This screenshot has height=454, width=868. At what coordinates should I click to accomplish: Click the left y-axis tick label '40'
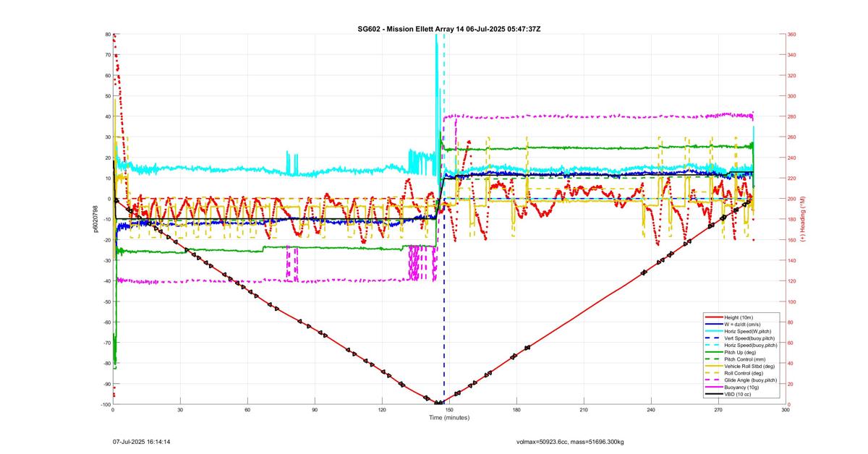click(x=108, y=117)
